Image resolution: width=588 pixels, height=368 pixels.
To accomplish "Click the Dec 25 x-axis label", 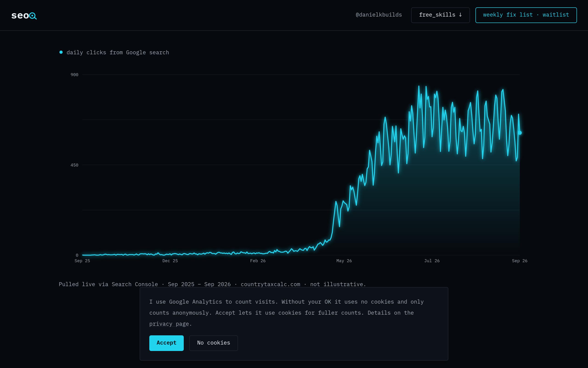I will point(170,261).
